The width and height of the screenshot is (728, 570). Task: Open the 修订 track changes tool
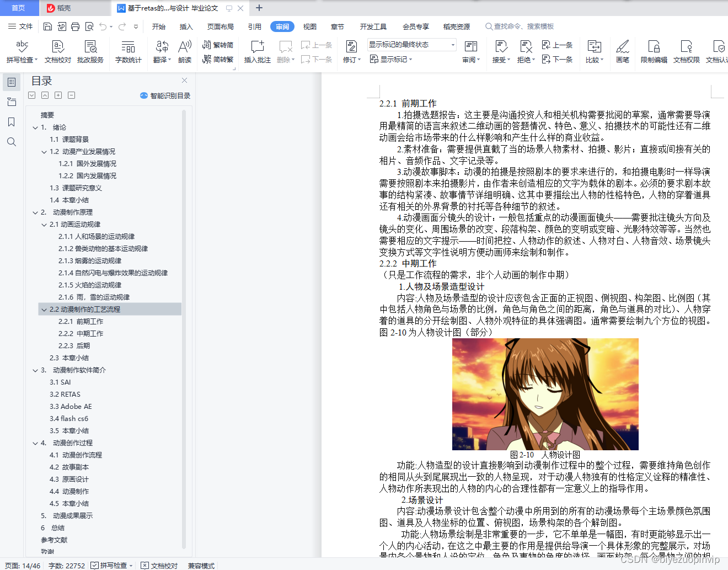(x=352, y=52)
